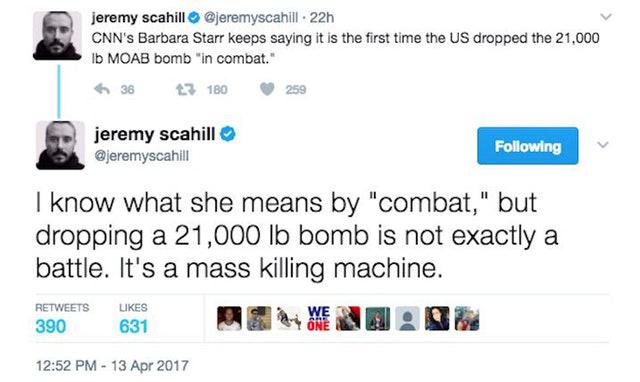This screenshot has height=382, width=640.
Task: Expand the chevron menu on the top tweet
Action: point(607,17)
